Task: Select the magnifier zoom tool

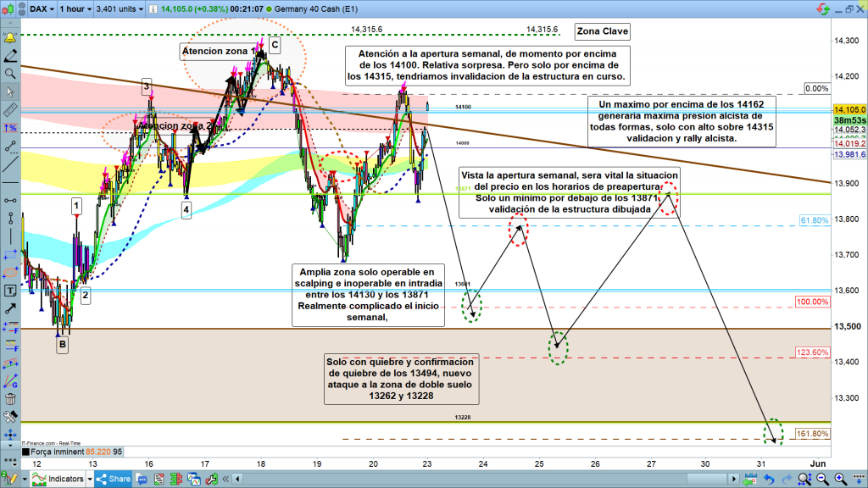Action: (10, 74)
